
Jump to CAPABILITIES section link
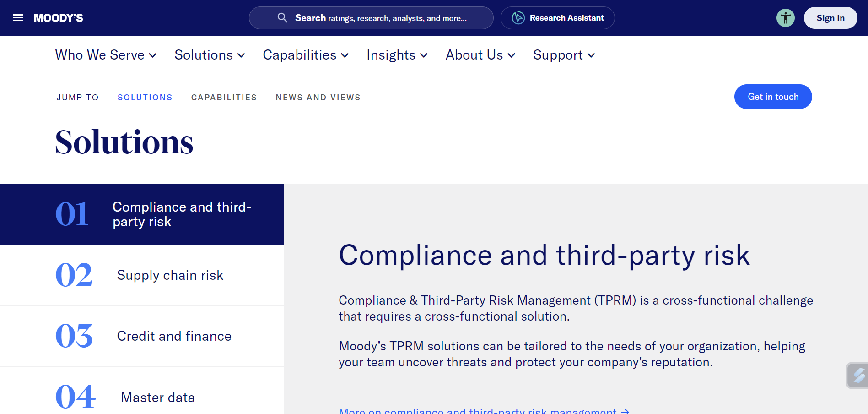tap(224, 97)
